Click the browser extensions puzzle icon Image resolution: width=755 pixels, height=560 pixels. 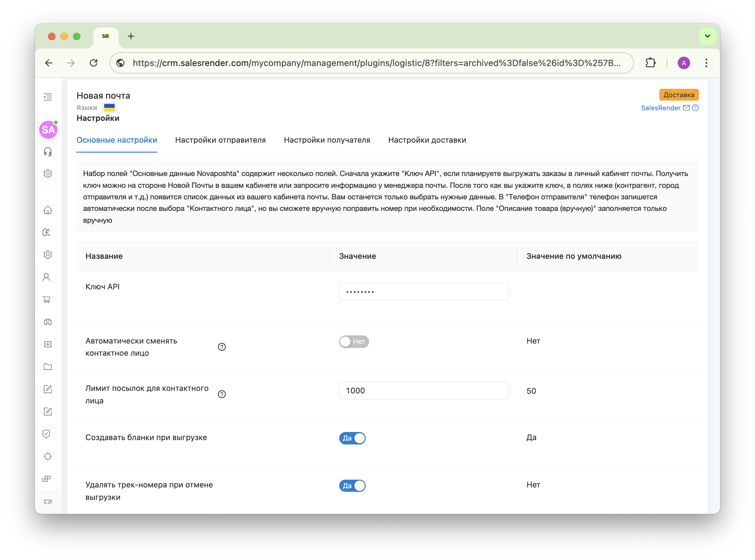(651, 63)
